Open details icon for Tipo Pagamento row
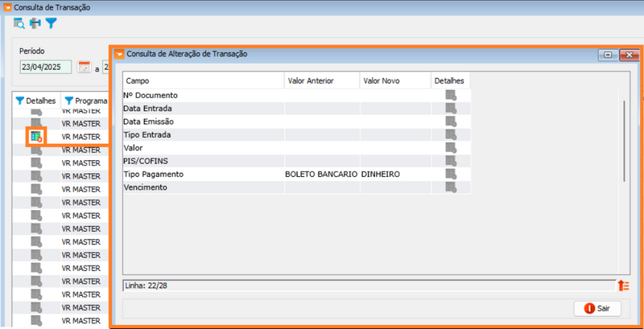The image size is (644, 329). coord(451,174)
